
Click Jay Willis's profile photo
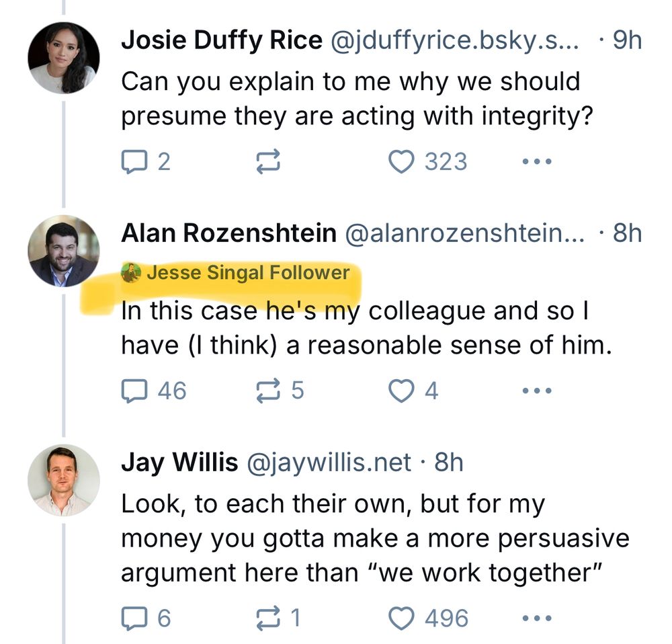point(63,480)
